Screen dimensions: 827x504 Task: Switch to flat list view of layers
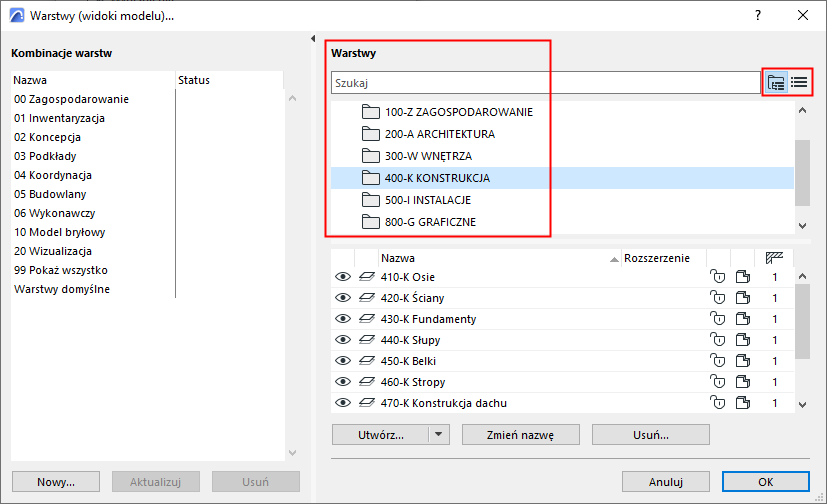click(x=799, y=82)
